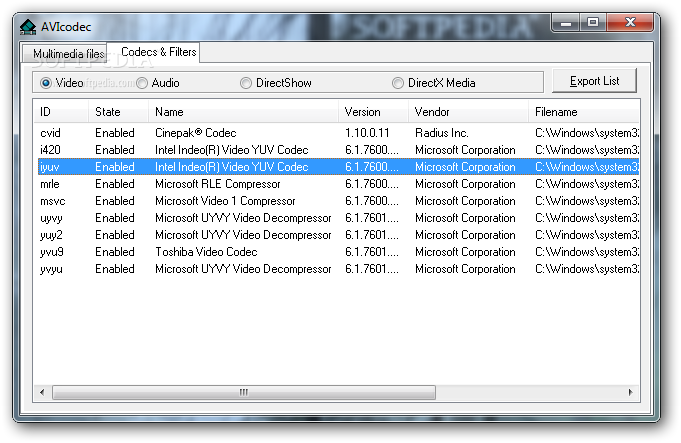Select the mrle codec row

coord(338,184)
